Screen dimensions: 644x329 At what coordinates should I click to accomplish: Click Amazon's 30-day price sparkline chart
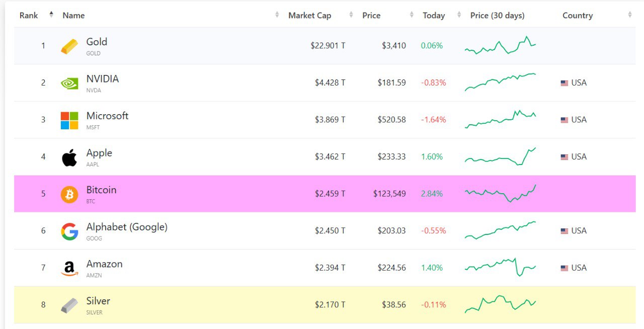pos(500,267)
